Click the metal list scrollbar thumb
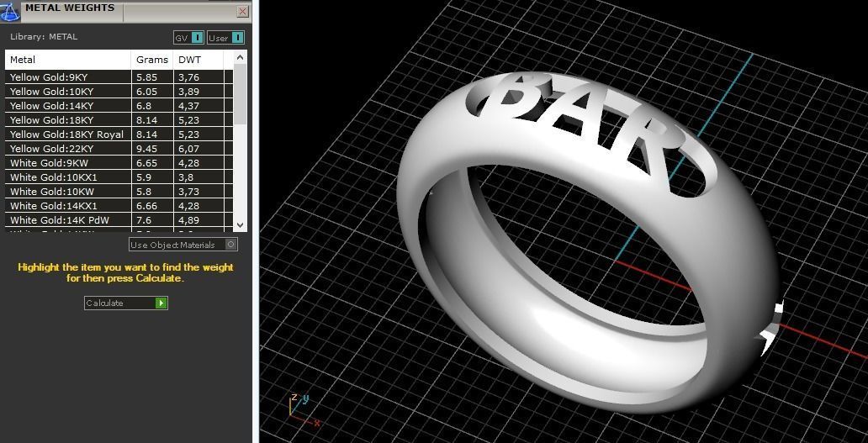 (x=241, y=94)
